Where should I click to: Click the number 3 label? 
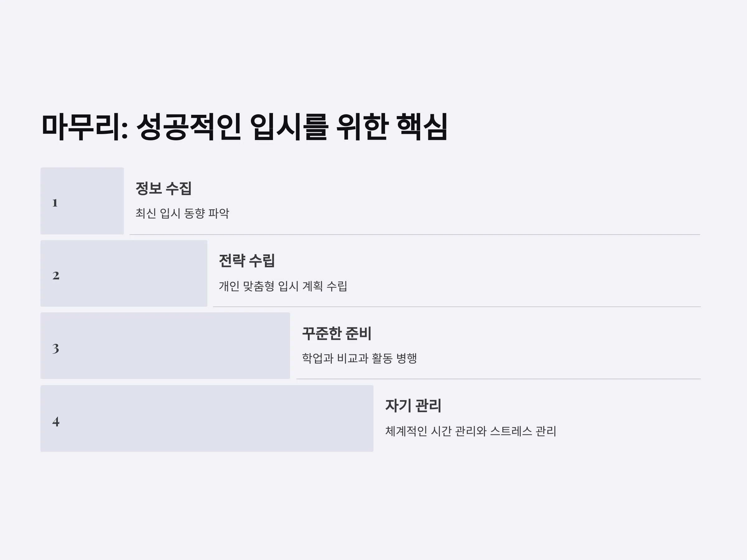click(x=56, y=348)
